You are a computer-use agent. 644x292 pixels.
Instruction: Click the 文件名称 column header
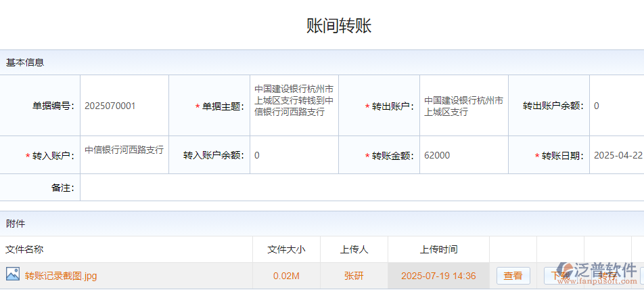pos(24,249)
